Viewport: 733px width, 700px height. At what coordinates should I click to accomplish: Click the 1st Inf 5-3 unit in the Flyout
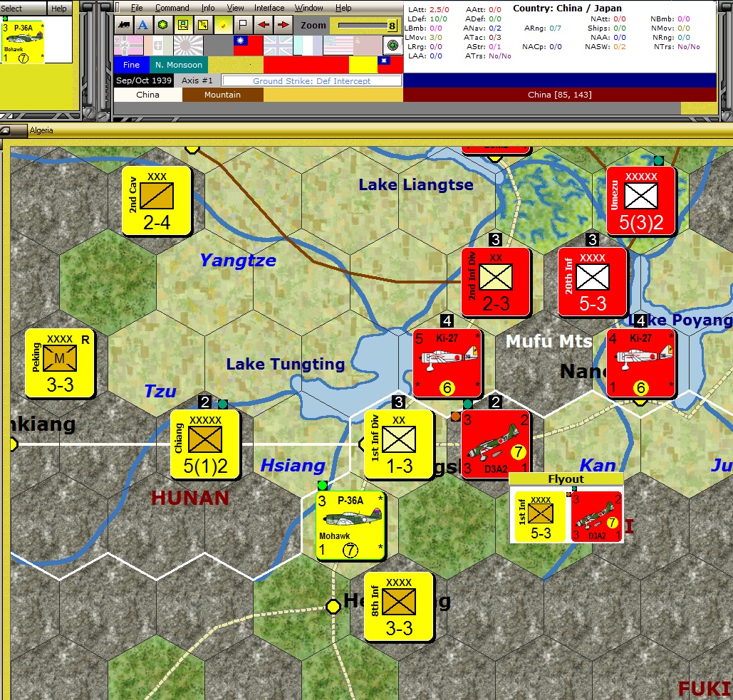[540, 516]
